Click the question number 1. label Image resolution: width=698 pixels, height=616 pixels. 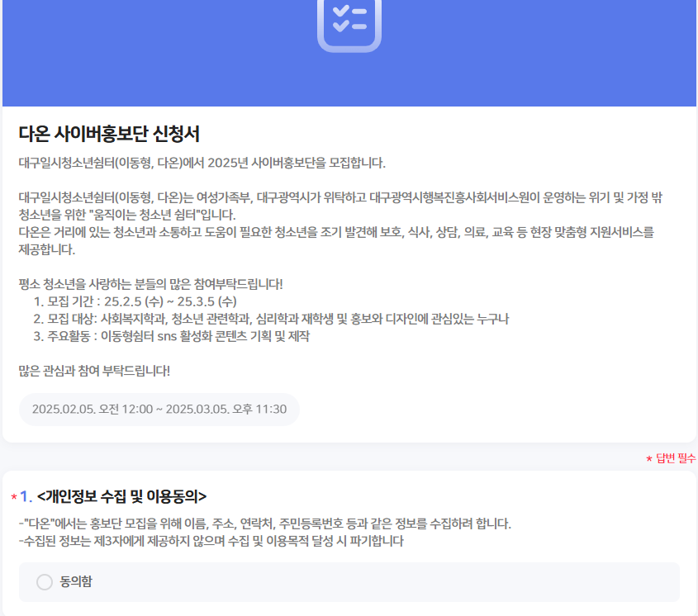coord(26,496)
